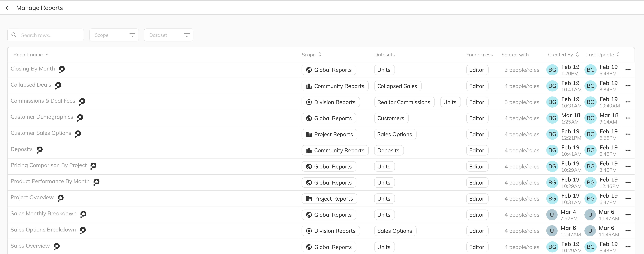Viewport: 644px width, 254px height.
Task: Open the Closing By Month report
Action: coord(33,69)
